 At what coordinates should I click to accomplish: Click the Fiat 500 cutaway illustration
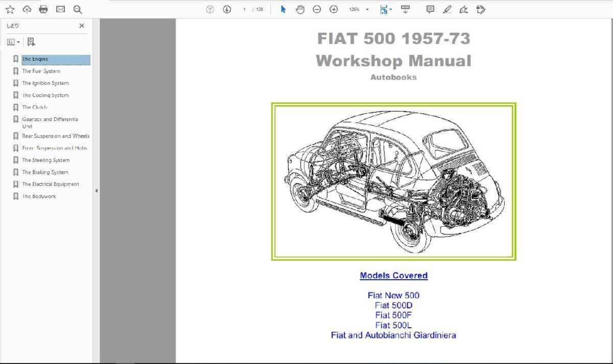coord(393,181)
